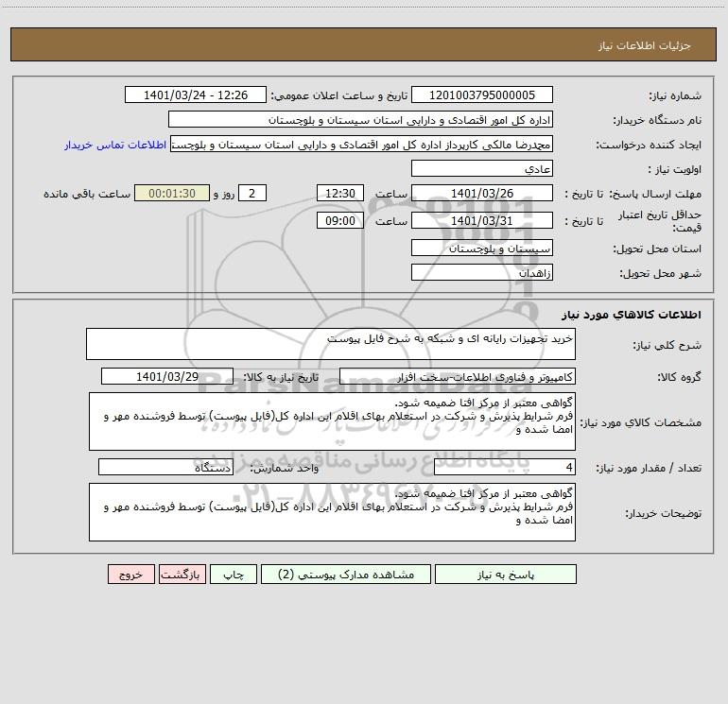This screenshot has width=728, height=704.
Task: Click the حداقل تاریخ اعتبار قیمت label
Action: tap(659, 221)
